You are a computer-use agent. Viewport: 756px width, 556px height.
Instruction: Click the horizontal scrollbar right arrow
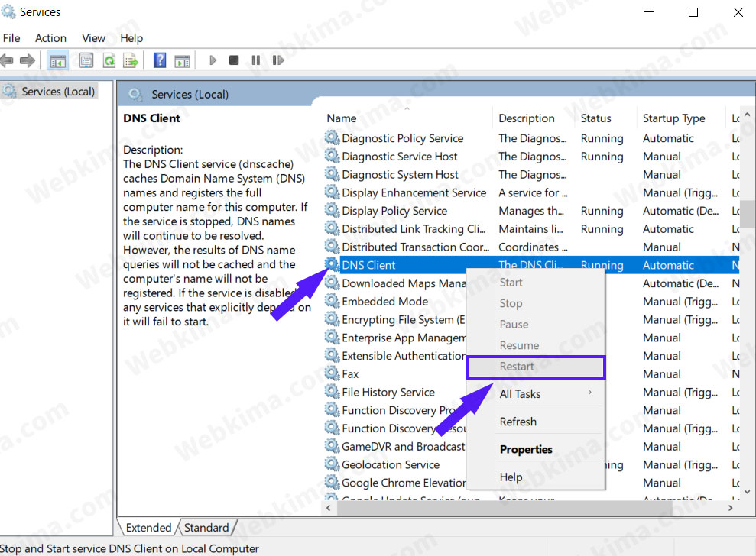point(731,508)
